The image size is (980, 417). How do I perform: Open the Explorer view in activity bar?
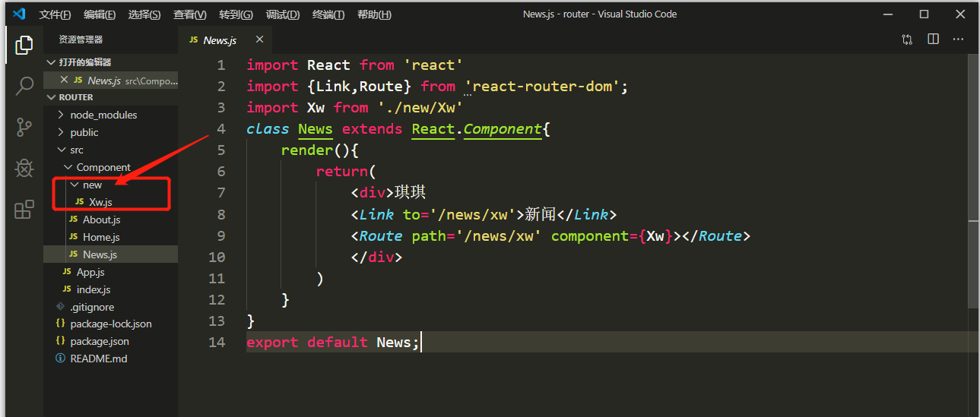click(24, 44)
